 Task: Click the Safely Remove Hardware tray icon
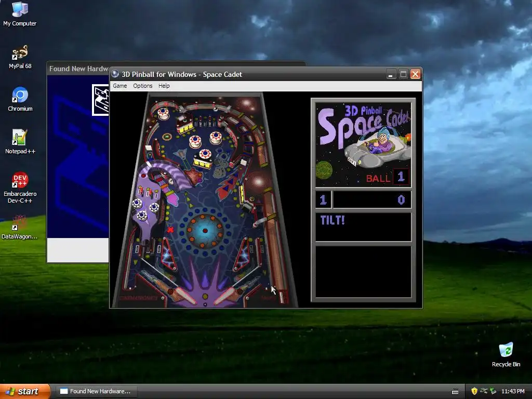[x=493, y=391]
